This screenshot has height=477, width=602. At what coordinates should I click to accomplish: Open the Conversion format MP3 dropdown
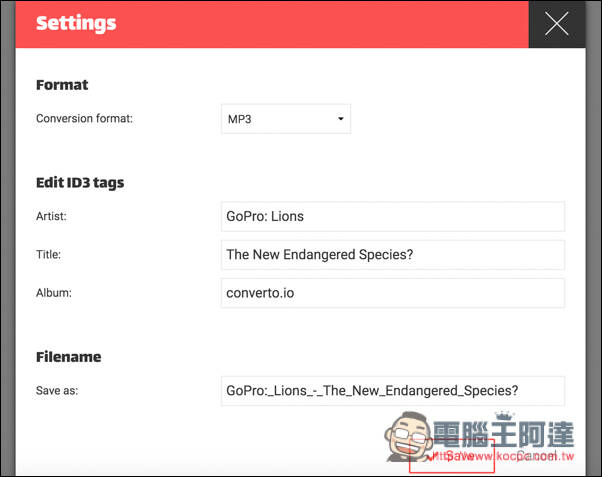click(286, 119)
